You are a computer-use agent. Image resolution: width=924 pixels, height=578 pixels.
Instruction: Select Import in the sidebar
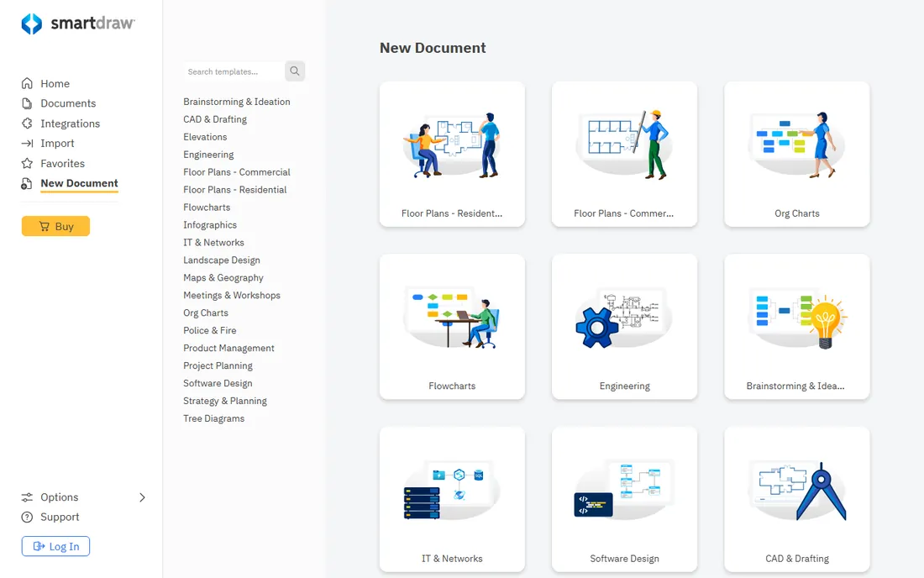pyautogui.click(x=57, y=143)
